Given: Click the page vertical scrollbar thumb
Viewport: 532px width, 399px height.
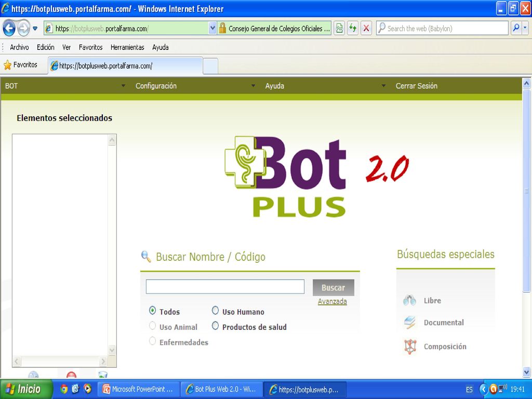Looking at the screenshot, I should coord(527,190).
